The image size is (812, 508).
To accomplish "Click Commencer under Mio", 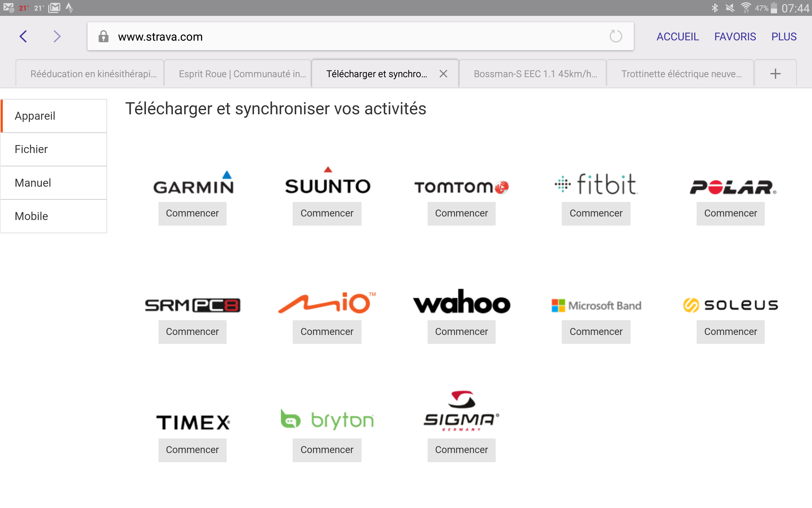I will coord(327,331).
